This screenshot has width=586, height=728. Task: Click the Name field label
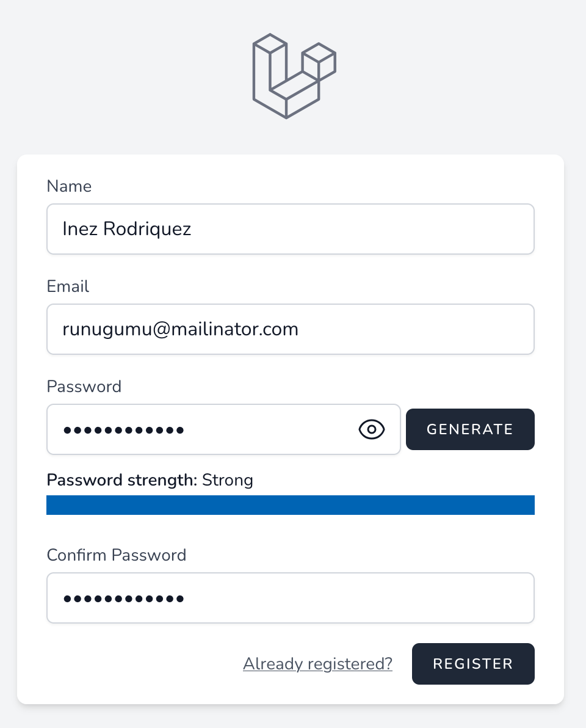tap(69, 186)
